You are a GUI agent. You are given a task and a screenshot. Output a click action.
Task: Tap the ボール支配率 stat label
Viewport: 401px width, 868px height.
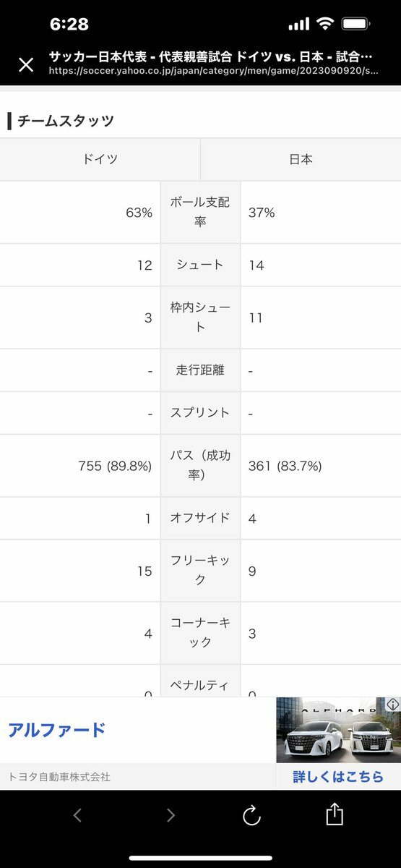[200, 212]
